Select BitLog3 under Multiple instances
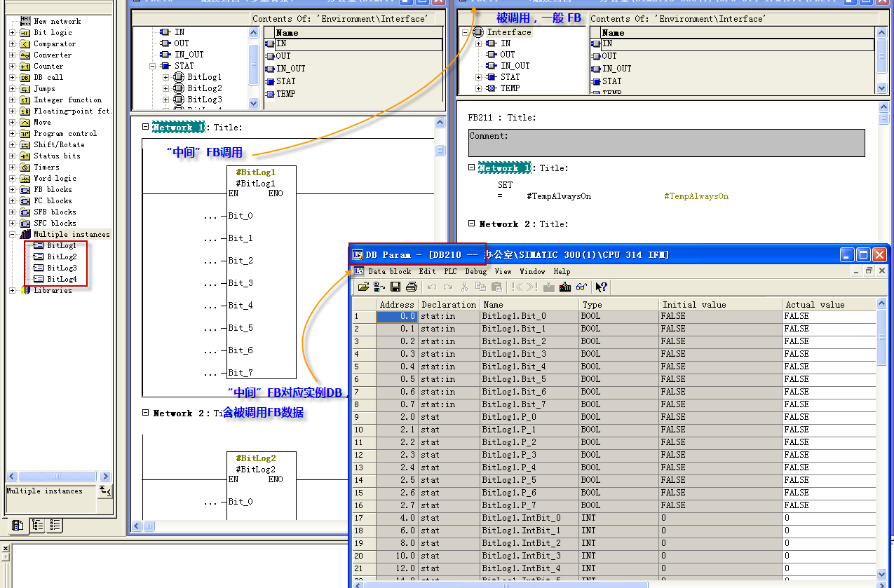This screenshot has height=588, width=894. click(62, 268)
